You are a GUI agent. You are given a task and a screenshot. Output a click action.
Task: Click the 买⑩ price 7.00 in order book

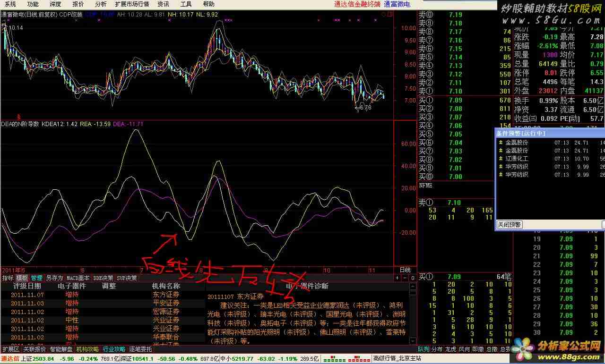pos(455,177)
